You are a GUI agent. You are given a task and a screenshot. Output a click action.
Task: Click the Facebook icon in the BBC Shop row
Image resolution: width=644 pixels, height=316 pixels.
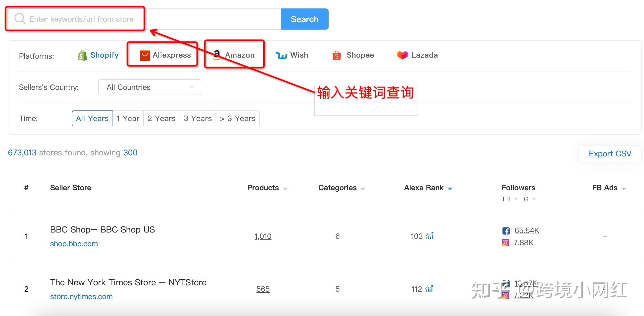coord(506,231)
